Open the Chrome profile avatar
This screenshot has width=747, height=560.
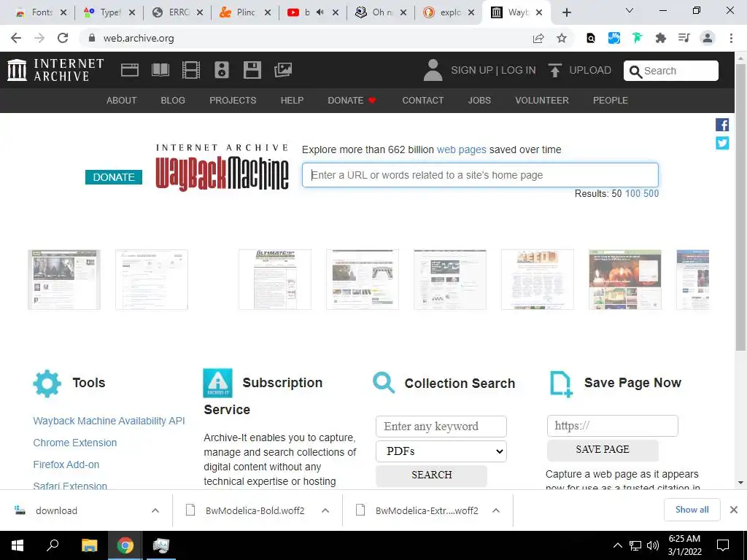pyautogui.click(x=708, y=38)
